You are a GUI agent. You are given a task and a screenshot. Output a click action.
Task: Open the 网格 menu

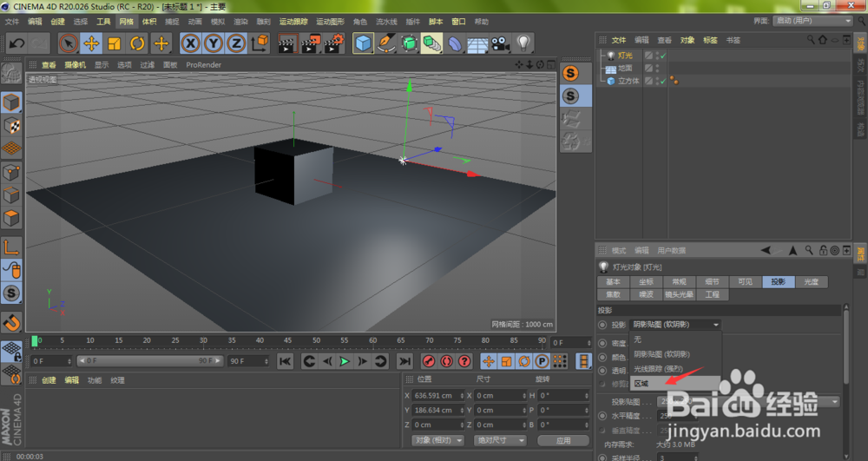[x=126, y=22]
